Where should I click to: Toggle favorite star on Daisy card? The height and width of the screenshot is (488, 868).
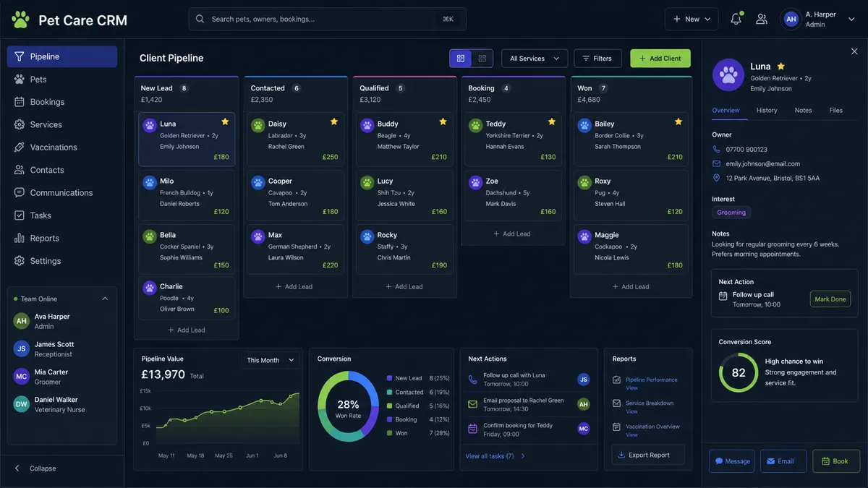click(x=334, y=121)
